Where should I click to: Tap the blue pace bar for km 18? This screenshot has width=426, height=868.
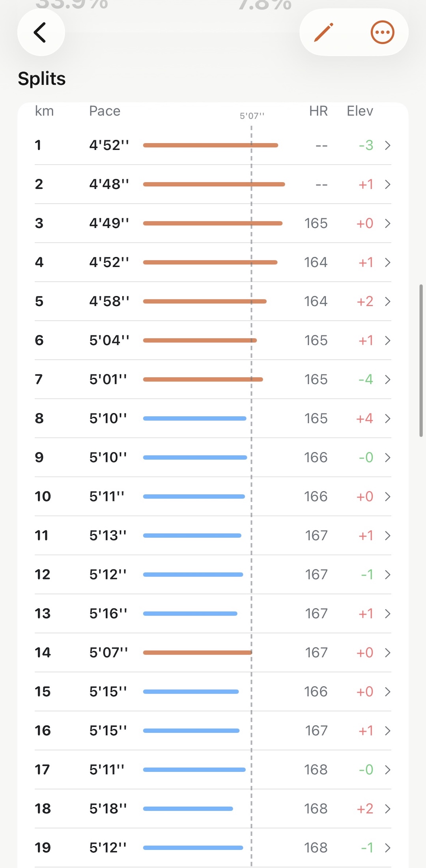point(188,809)
